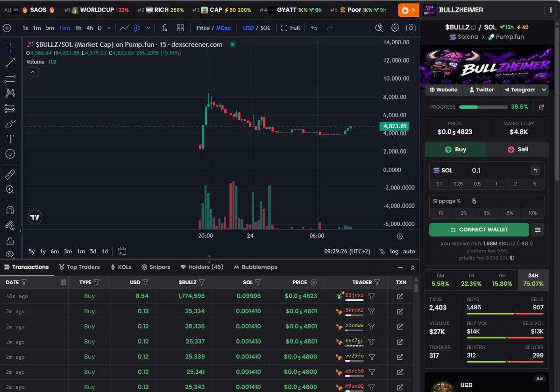
Task: Open go-to-date calendar icon
Action: point(122,251)
